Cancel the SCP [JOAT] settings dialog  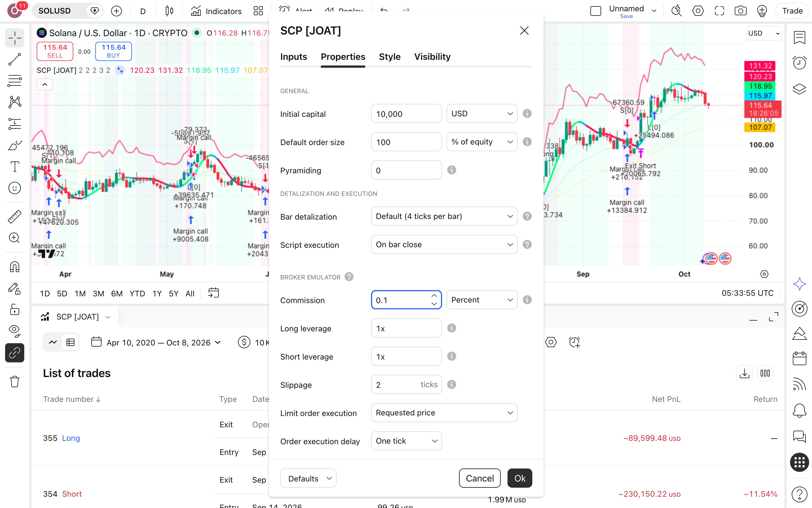(480, 478)
